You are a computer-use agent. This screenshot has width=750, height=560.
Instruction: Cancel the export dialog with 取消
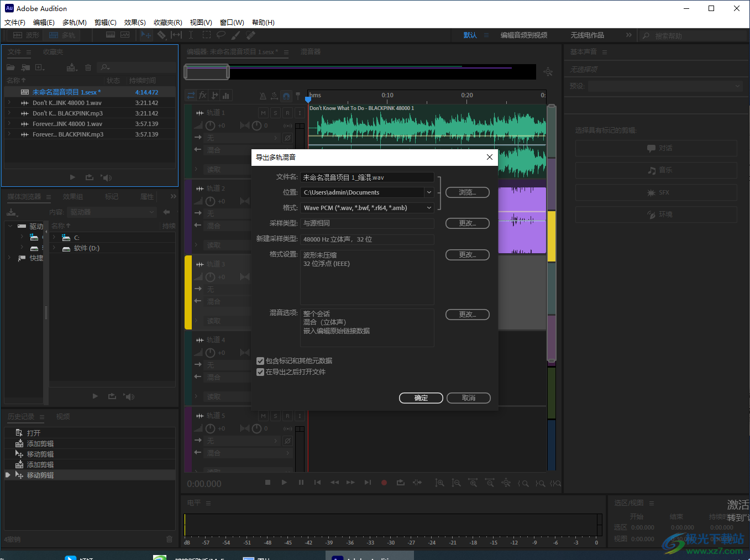pos(469,398)
